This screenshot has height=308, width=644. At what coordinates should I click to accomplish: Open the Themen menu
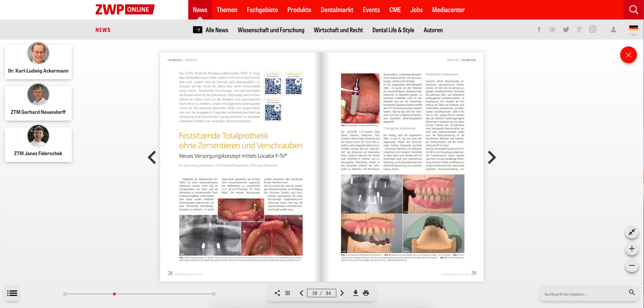point(227,10)
